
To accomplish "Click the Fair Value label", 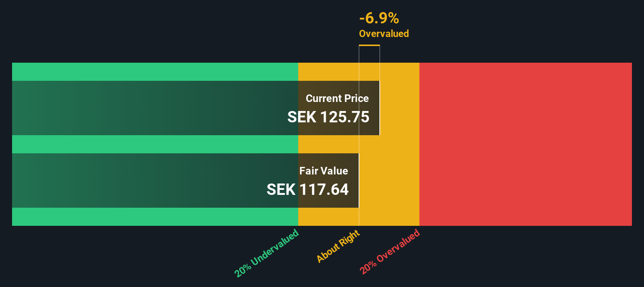I will [x=324, y=171].
